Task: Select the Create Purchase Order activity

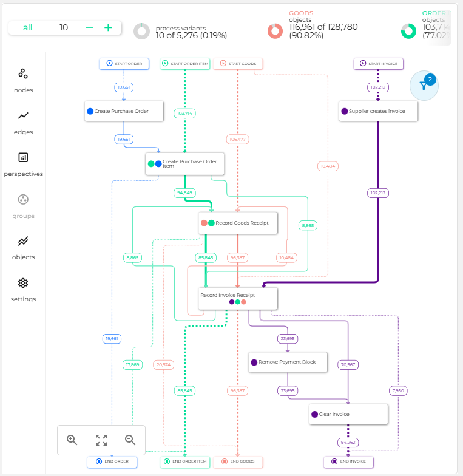Action: 124,111
